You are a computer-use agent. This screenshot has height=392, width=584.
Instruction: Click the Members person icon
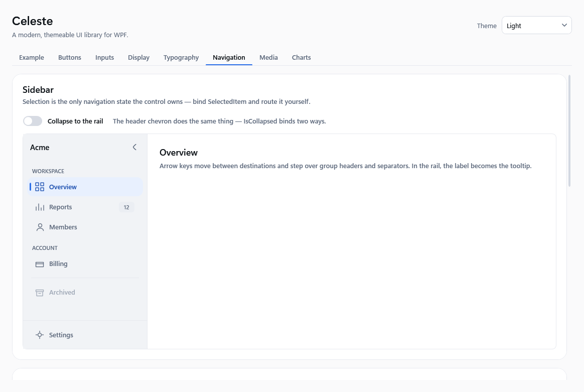(x=40, y=227)
